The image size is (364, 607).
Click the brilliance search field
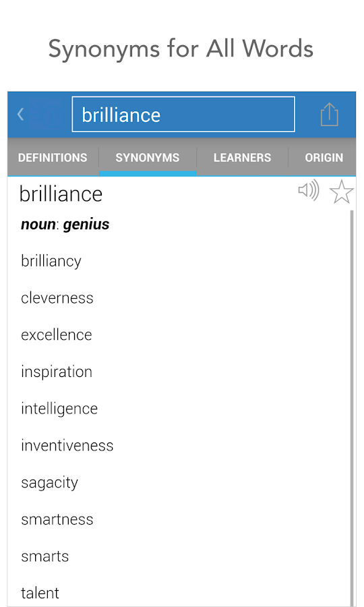[x=183, y=114]
